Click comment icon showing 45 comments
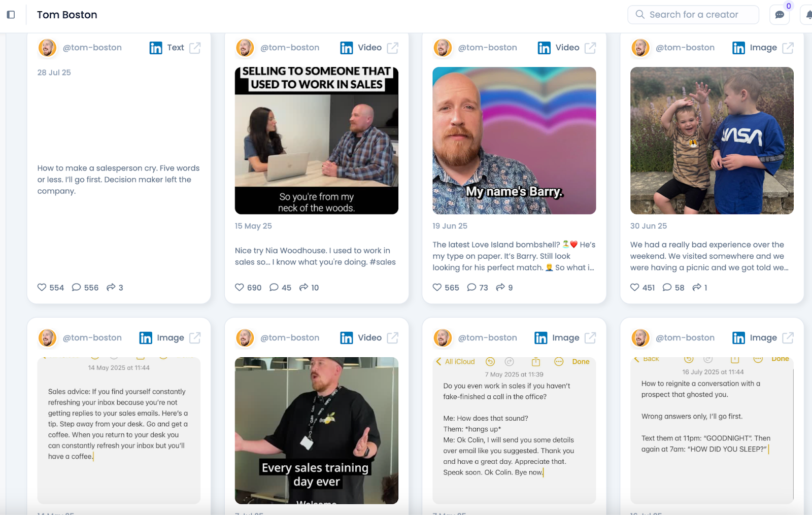812x515 pixels. tap(274, 287)
